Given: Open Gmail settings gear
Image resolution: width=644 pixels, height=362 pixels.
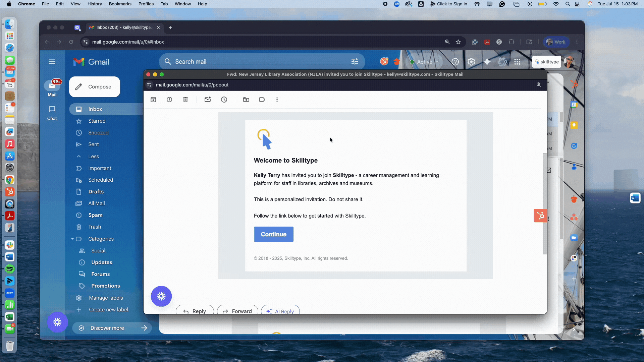Looking at the screenshot, I should [x=471, y=62].
